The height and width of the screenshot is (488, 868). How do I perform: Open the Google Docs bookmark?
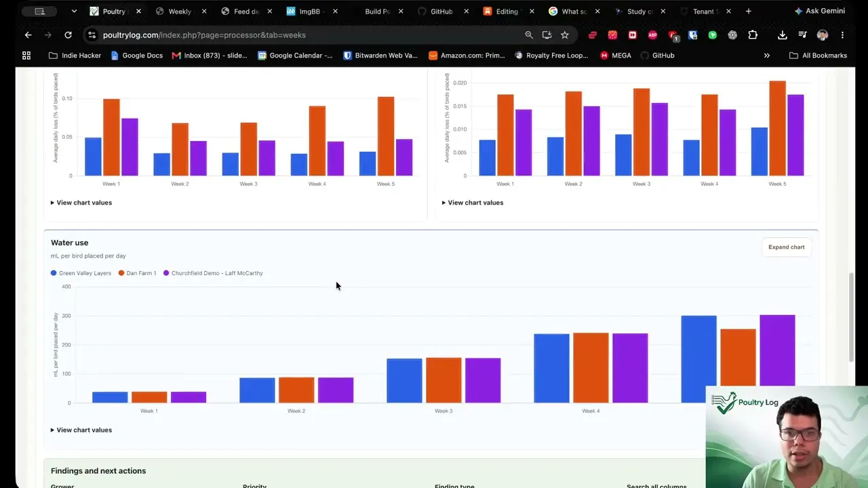tap(136, 56)
